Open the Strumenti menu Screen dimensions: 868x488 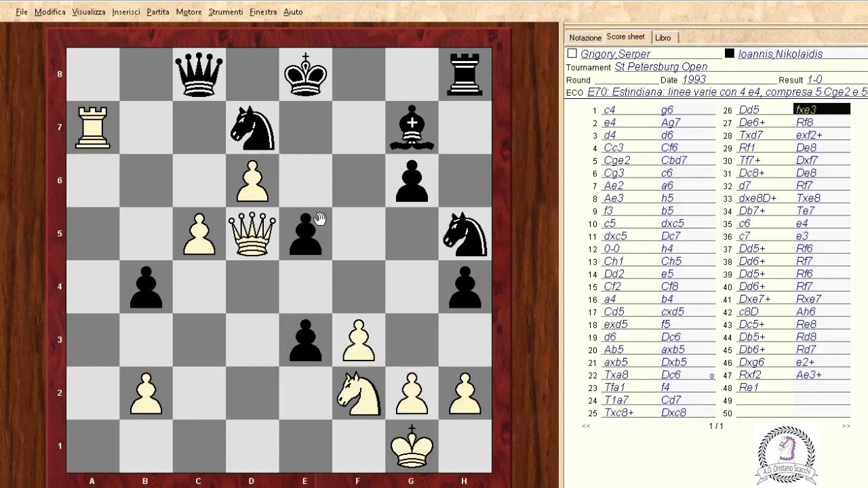click(x=226, y=12)
